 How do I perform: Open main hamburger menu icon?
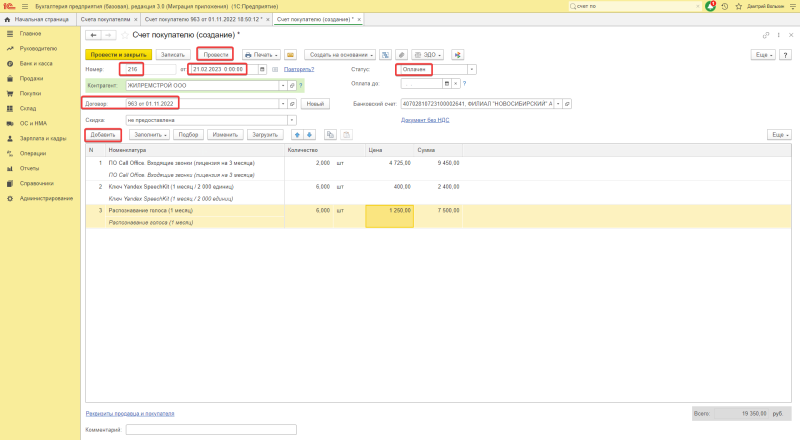pos(24,6)
